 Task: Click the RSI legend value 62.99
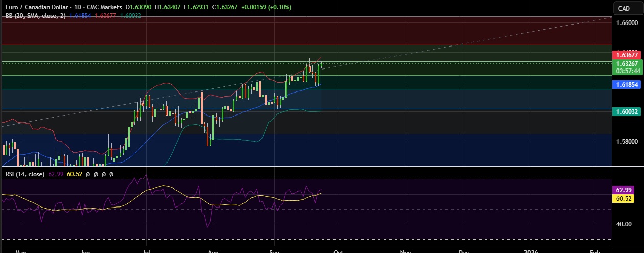click(x=56, y=174)
